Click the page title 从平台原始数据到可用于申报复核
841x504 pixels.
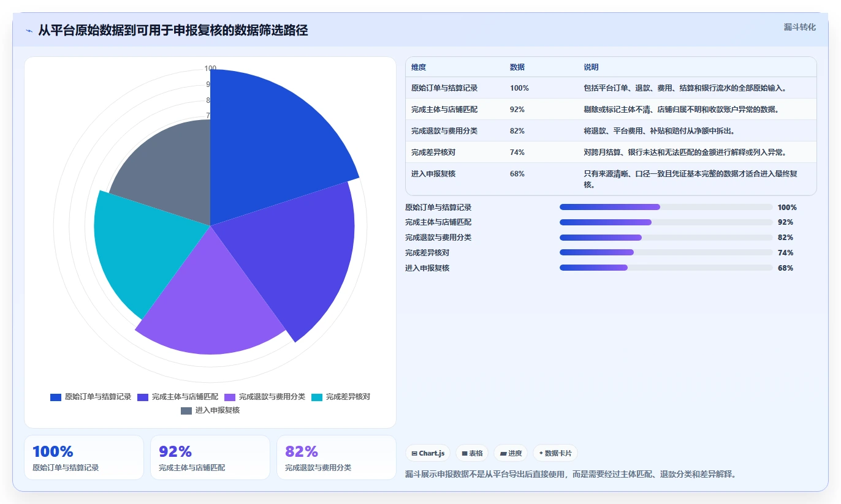pos(173,30)
